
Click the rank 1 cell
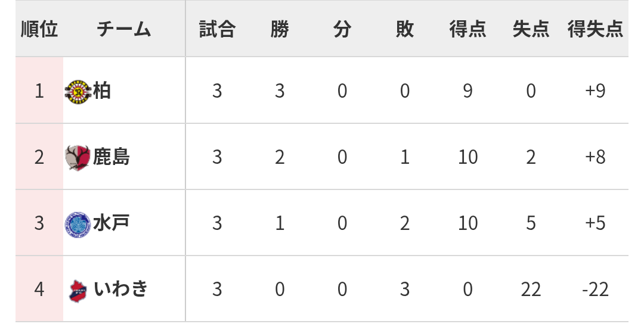(39, 91)
